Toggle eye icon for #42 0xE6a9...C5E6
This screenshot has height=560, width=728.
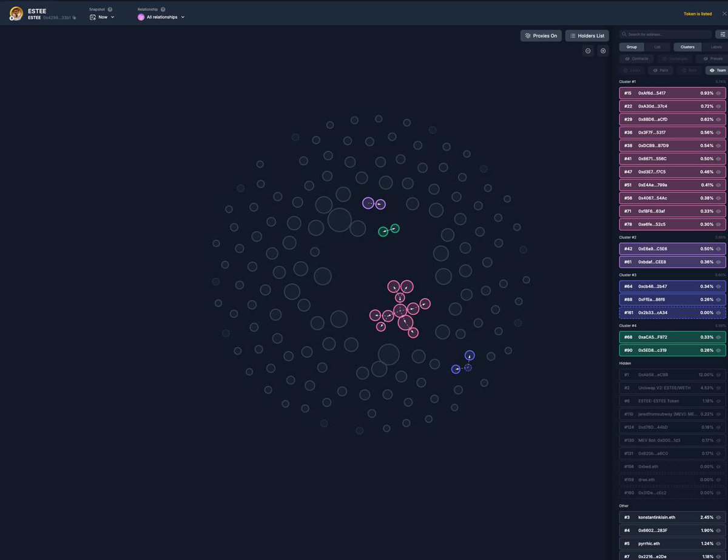click(x=718, y=249)
